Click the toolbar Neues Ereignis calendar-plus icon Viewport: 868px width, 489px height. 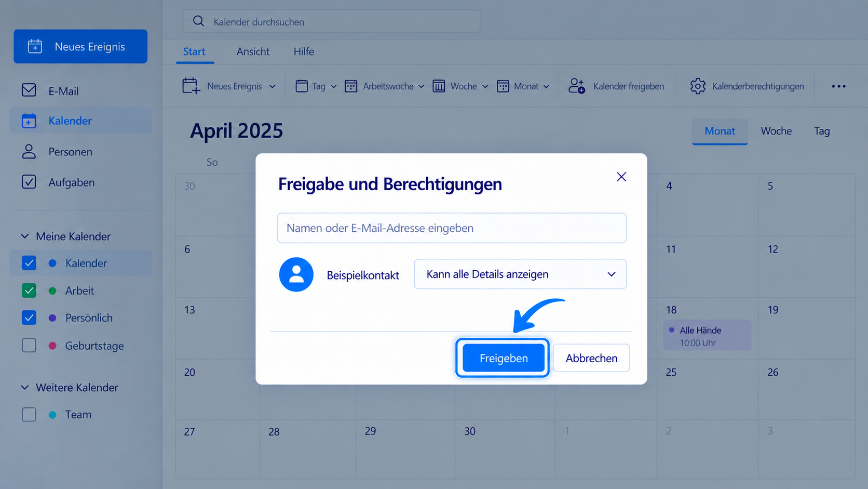[x=191, y=86]
